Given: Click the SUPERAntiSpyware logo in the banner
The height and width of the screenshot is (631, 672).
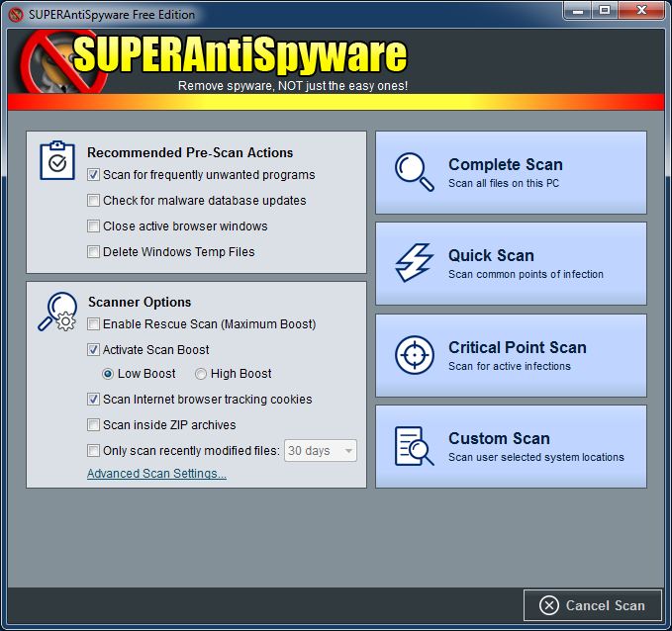Looking at the screenshot, I should (215, 60).
